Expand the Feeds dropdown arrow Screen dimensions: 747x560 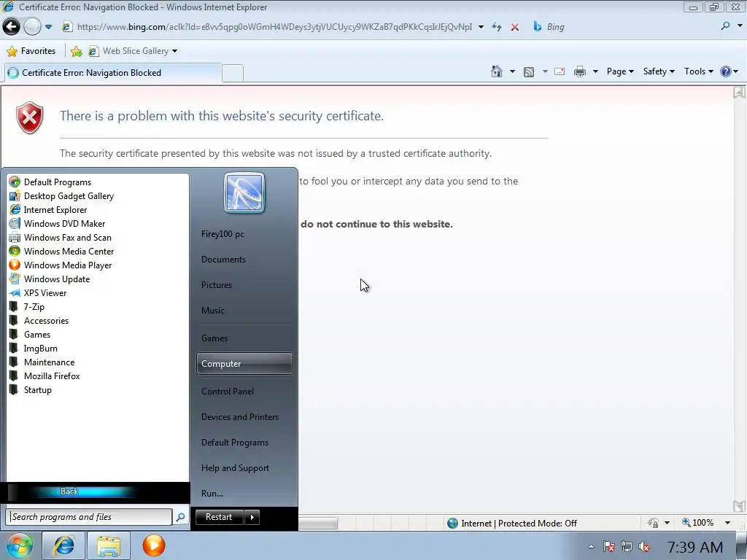click(x=545, y=72)
